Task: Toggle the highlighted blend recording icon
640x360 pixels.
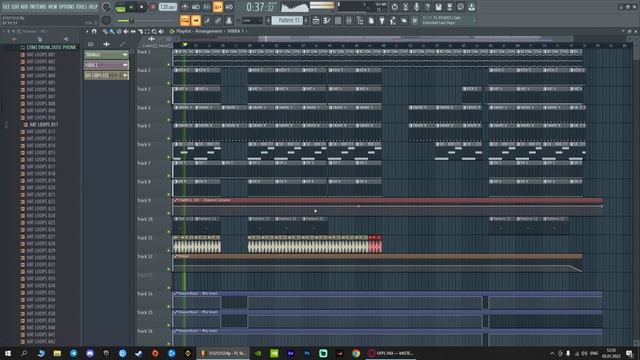Action: [x=218, y=7]
